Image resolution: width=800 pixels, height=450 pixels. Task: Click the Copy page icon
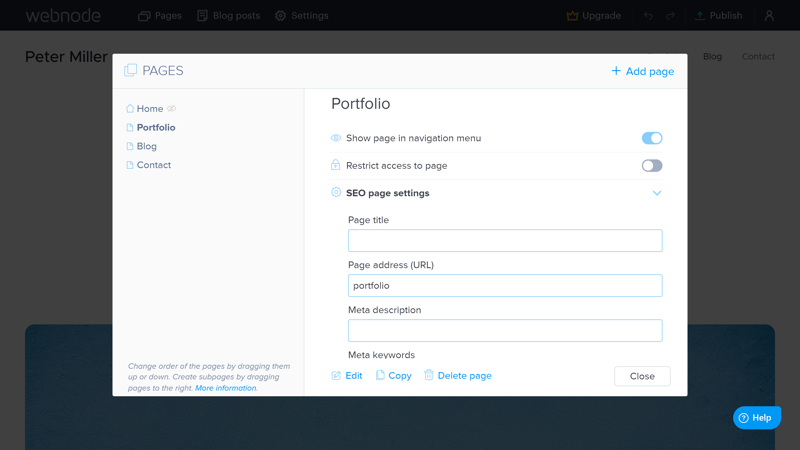pos(380,375)
